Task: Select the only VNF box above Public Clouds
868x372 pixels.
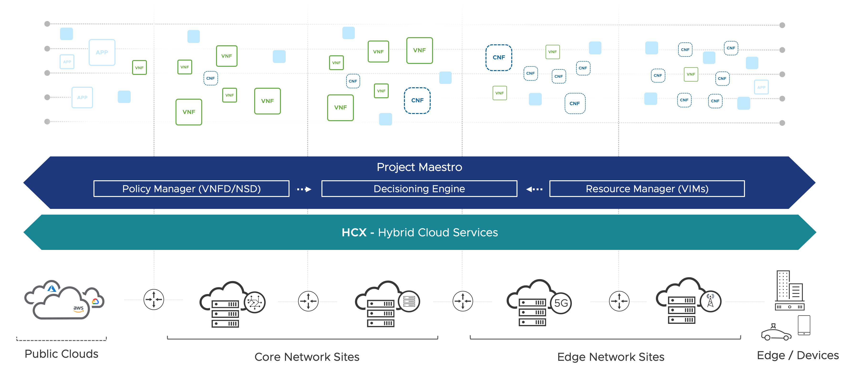Action: point(139,67)
